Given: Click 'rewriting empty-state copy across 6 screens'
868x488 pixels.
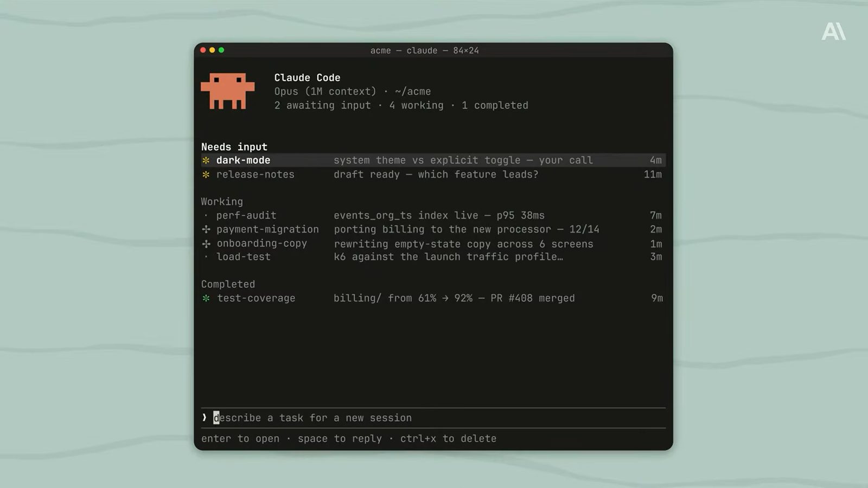Looking at the screenshot, I should point(463,244).
